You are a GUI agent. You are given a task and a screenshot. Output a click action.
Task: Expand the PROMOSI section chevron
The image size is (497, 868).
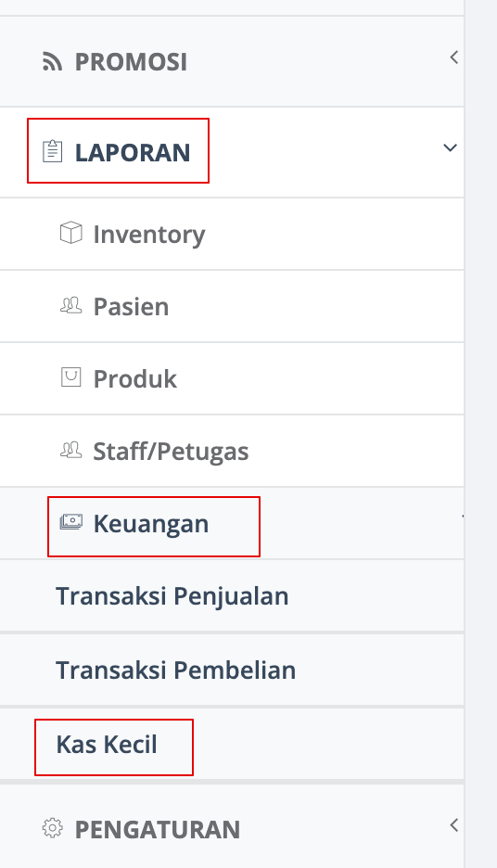click(453, 57)
